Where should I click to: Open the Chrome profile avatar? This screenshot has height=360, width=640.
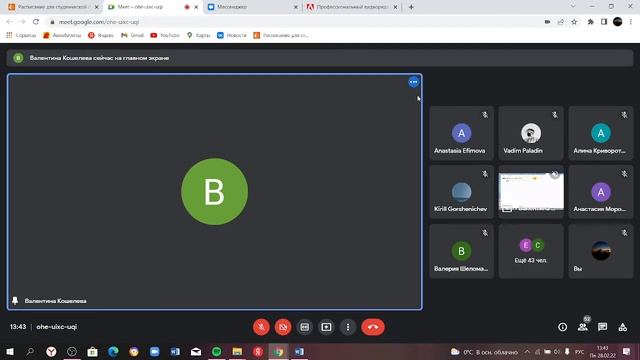(x=618, y=22)
